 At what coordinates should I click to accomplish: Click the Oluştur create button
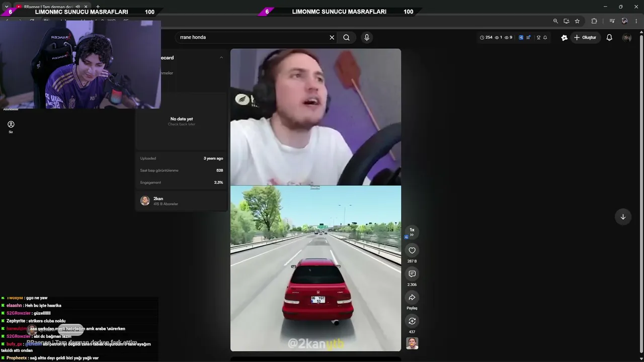click(585, 37)
